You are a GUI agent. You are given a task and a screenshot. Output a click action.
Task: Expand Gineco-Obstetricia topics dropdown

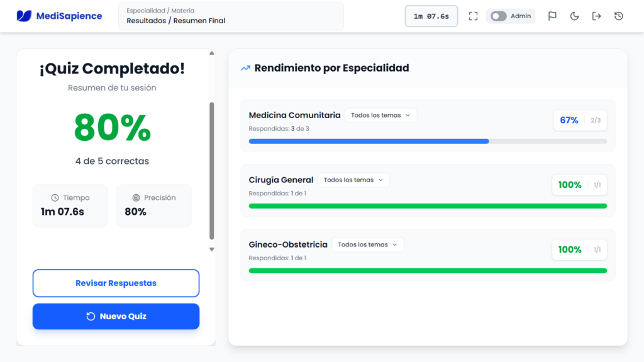tap(367, 245)
